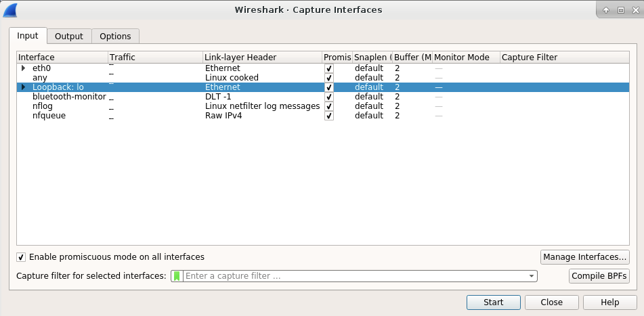Click the green capture filter bookmark icon
This screenshot has width=644, height=316.
pyautogui.click(x=177, y=276)
